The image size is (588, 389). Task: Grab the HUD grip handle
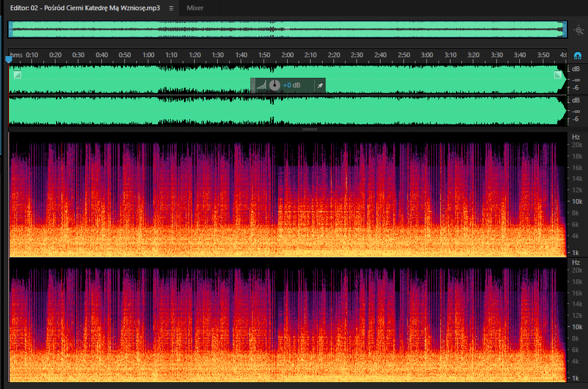pos(253,86)
